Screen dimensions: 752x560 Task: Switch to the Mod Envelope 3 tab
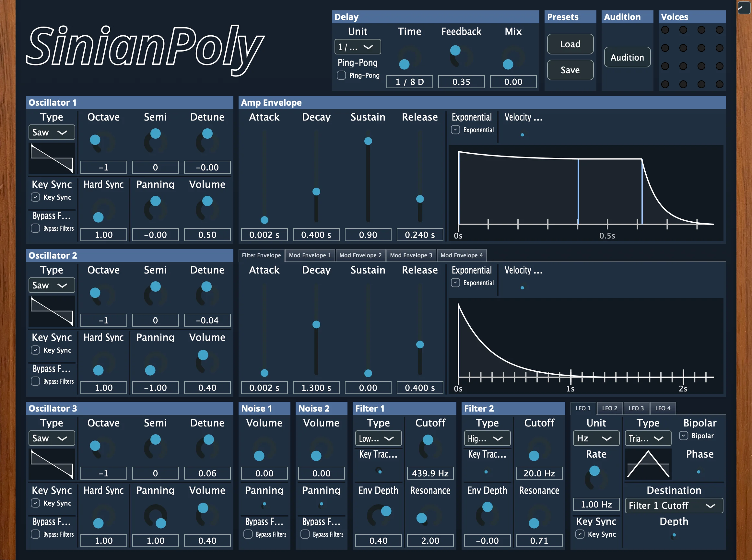pyautogui.click(x=411, y=255)
